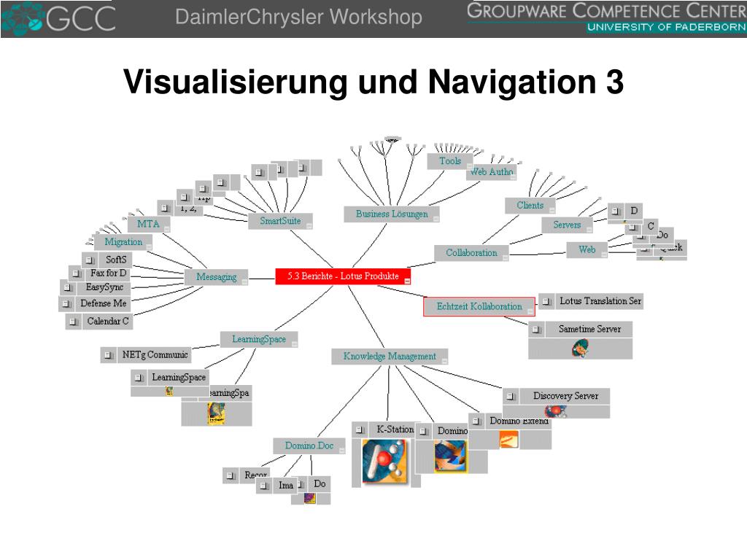Click the K-Station label
The width and height of the screenshot is (747, 560).
395,429
